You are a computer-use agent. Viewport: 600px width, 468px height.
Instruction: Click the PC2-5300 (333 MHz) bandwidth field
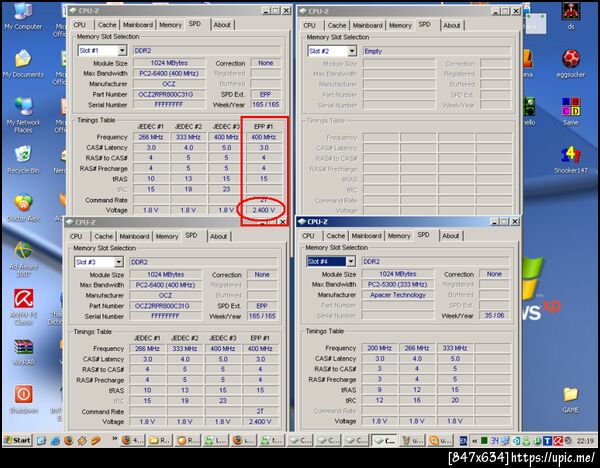[x=398, y=285]
